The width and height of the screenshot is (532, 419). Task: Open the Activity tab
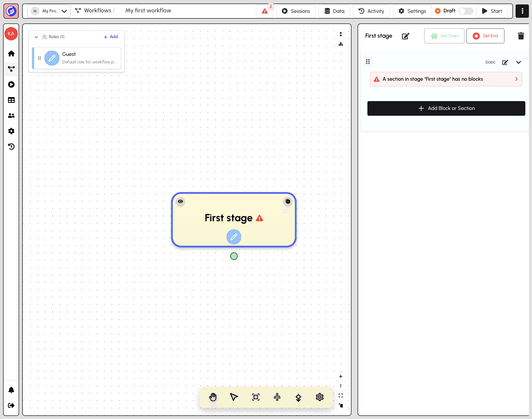tap(371, 11)
